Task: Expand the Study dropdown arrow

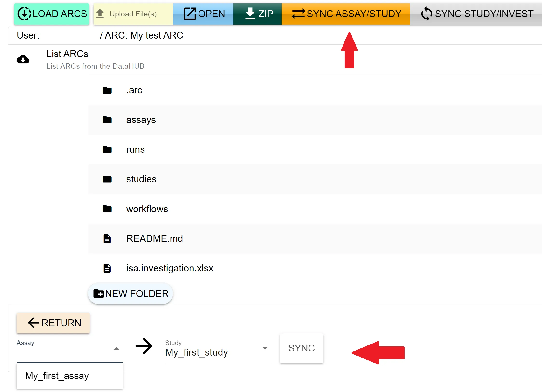Action: pyautogui.click(x=265, y=348)
